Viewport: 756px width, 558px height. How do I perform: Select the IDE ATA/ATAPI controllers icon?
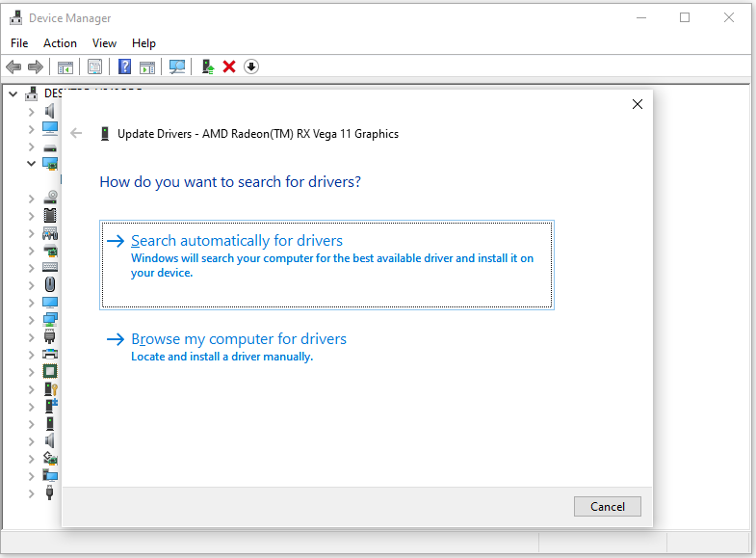50,251
